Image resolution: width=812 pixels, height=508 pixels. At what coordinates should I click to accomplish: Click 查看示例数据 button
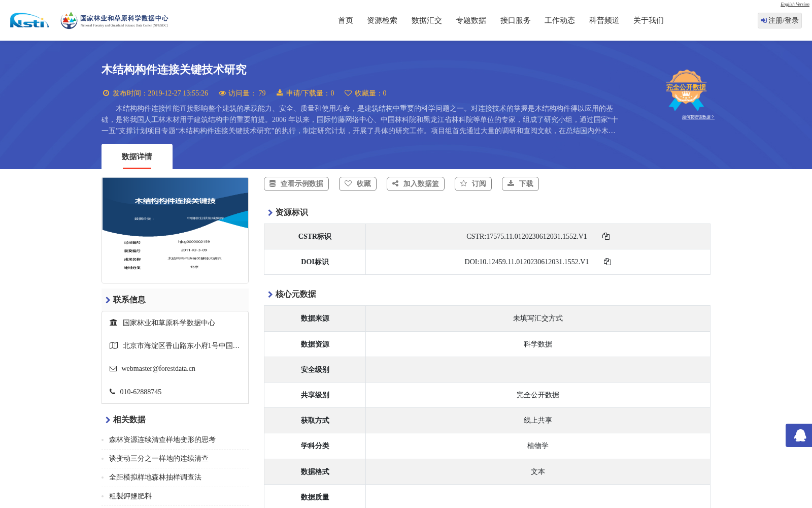[x=296, y=184]
